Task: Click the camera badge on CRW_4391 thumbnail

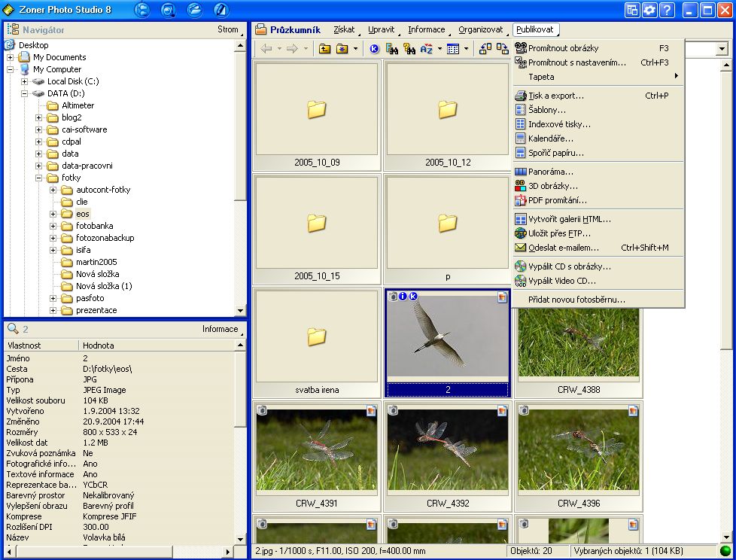Action: (262, 410)
